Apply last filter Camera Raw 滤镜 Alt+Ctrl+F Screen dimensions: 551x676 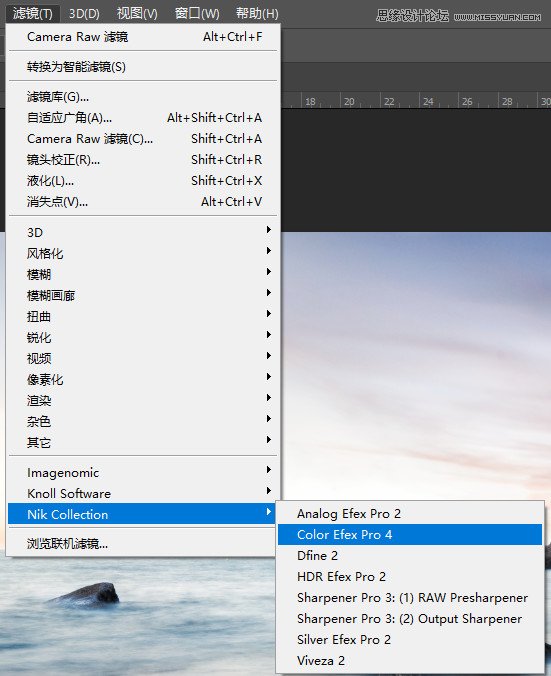click(143, 37)
